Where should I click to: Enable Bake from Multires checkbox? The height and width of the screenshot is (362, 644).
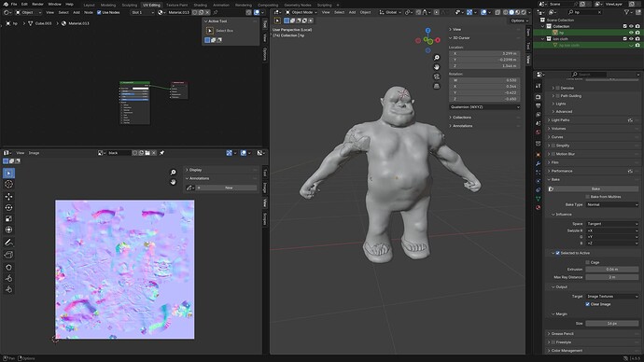(x=588, y=197)
